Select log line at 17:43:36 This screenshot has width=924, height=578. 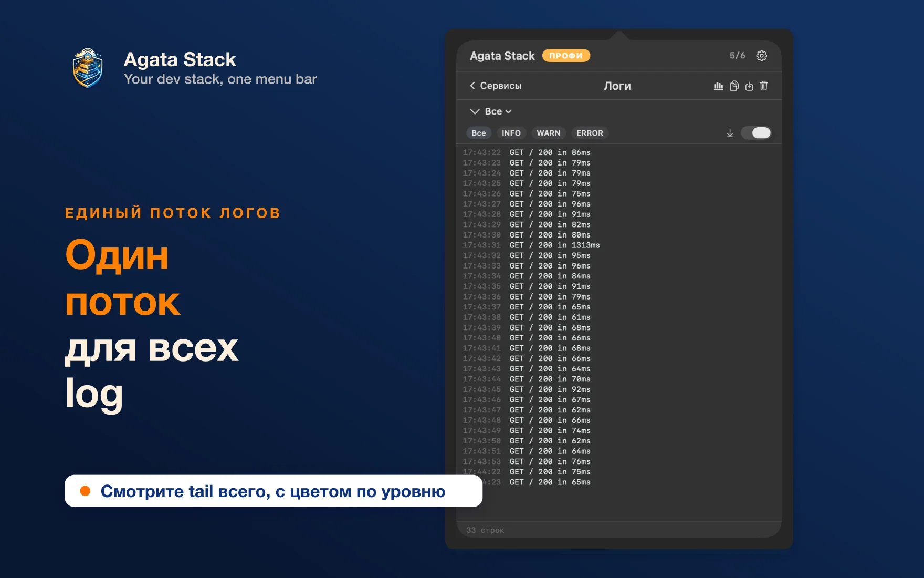click(x=527, y=296)
